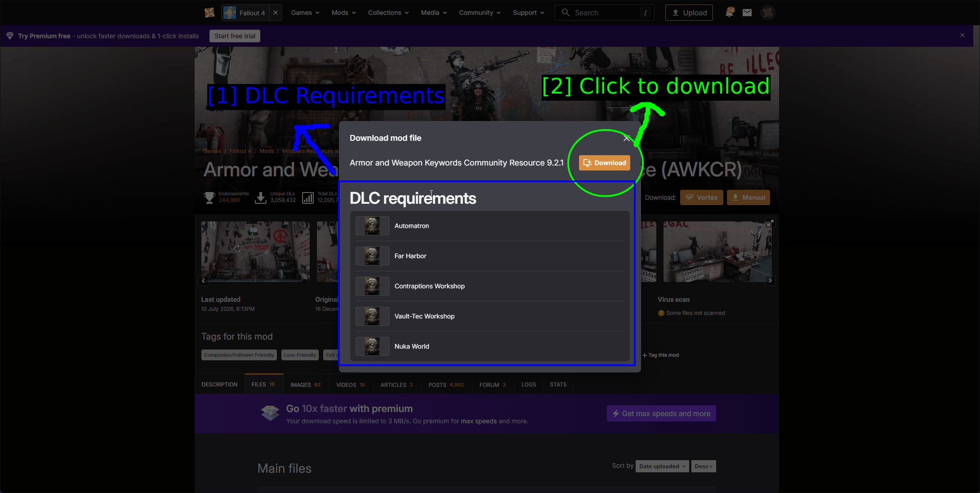Switch to the Images tab
This screenshot has width=980, height=493.
pyautogui.click(x=305, y=385)
